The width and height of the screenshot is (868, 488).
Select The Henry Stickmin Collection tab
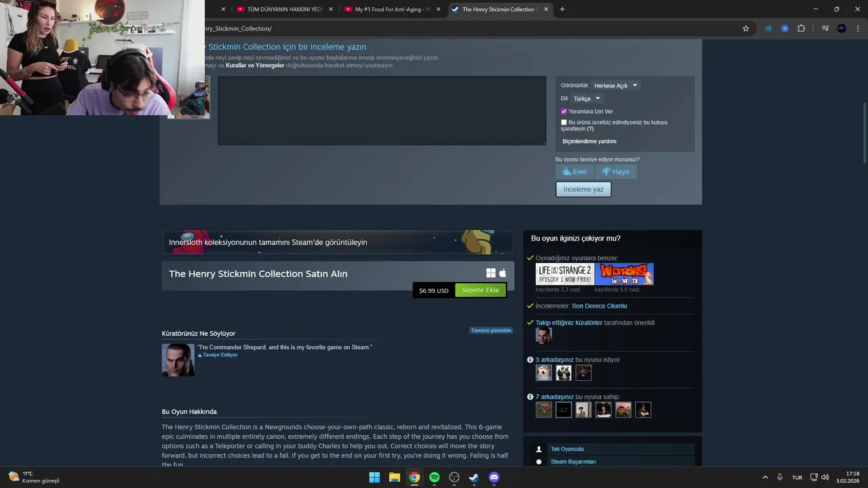point(499,9)
